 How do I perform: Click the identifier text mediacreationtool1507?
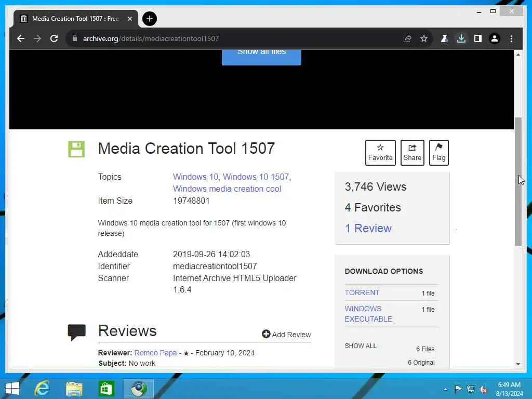click(x=215, y=266)
